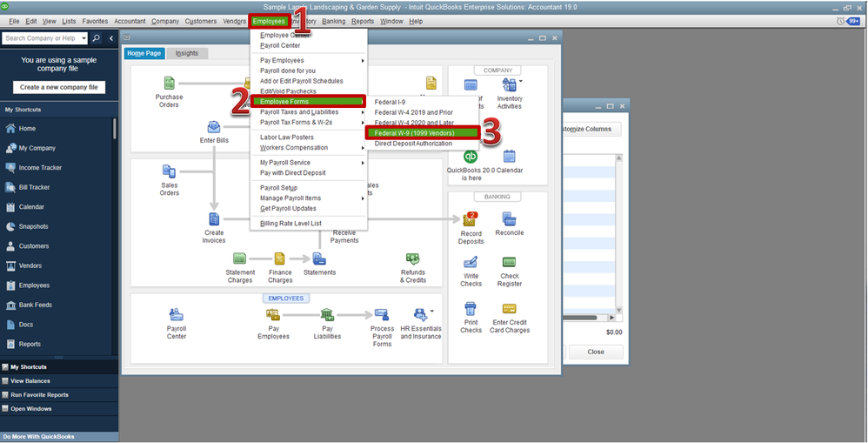Select Labor Law Posters menu item

pyautogui.click(x=287, y=138)
